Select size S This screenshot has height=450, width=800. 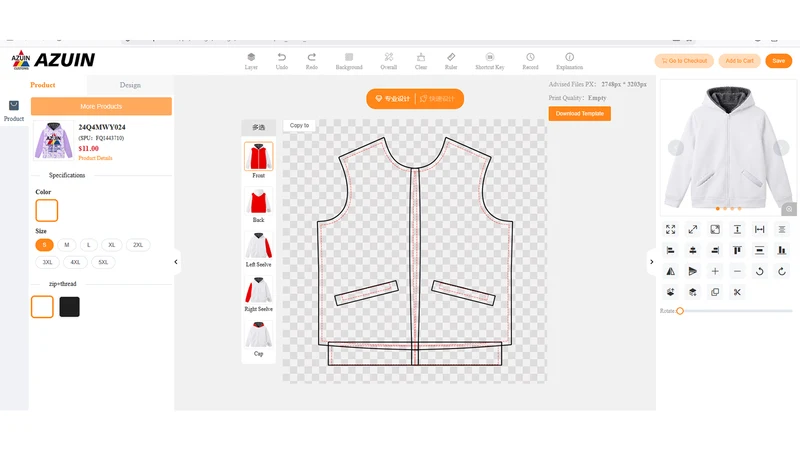pyautogui.click(x=44, y=245)
